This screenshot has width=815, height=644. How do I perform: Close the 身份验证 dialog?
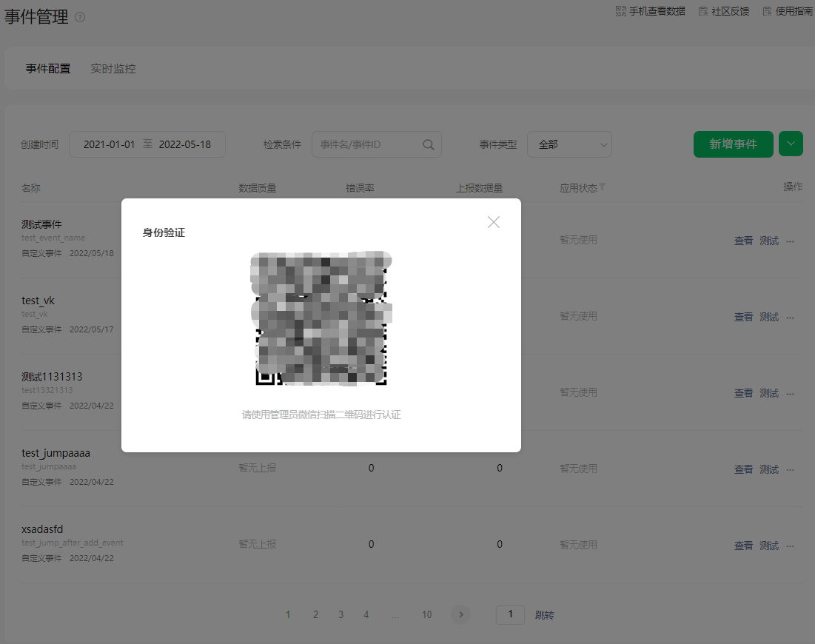[x=493, y=223]
